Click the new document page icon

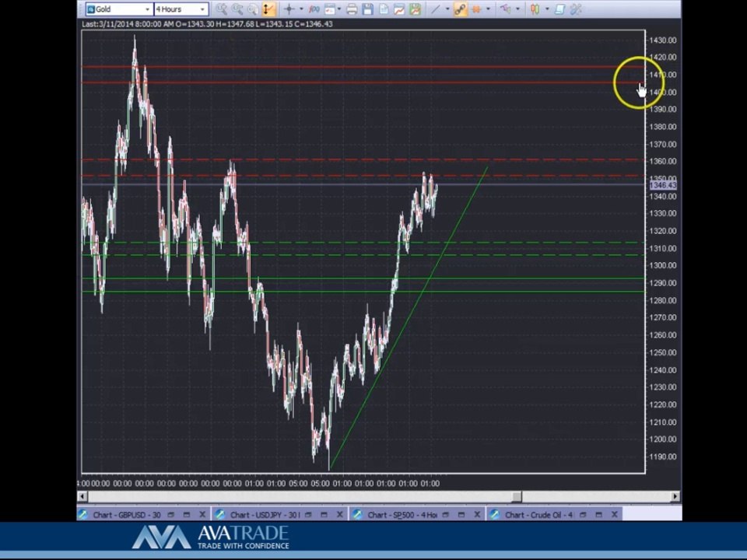tap(384, 9)
